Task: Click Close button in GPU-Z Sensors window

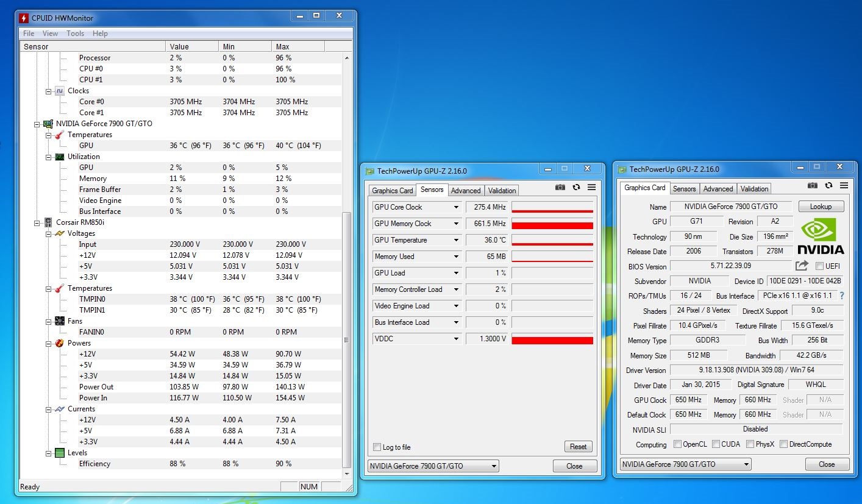Action: [x=574, y=466]
